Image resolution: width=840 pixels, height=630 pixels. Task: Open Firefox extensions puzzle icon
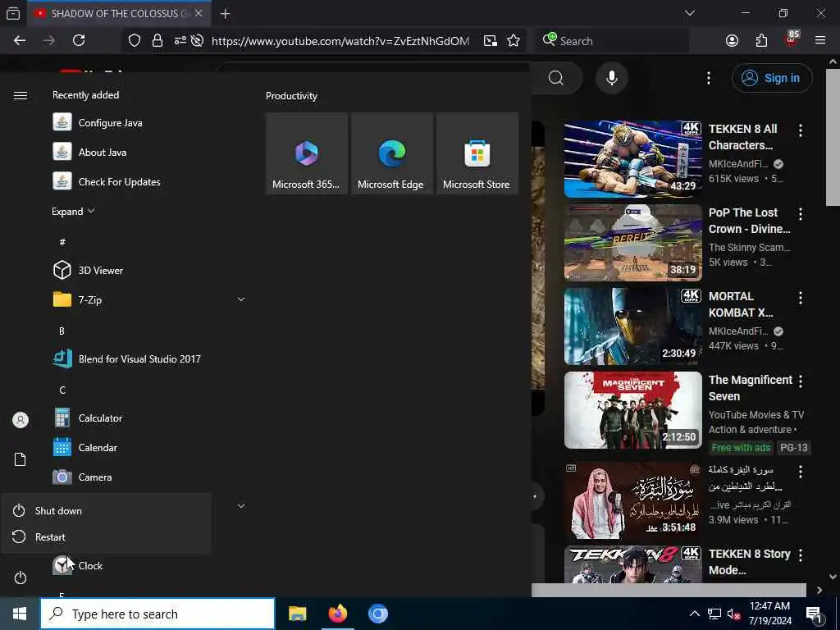tap(761, 41)
